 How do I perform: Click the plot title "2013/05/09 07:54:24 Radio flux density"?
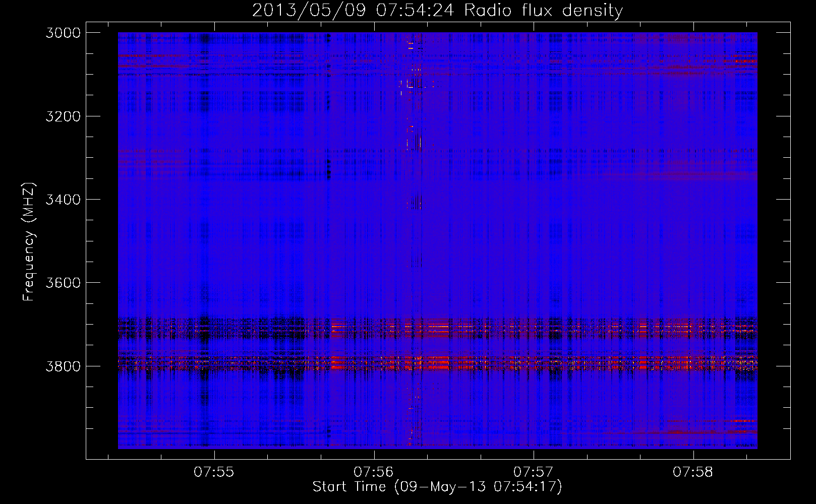point(437,11)
